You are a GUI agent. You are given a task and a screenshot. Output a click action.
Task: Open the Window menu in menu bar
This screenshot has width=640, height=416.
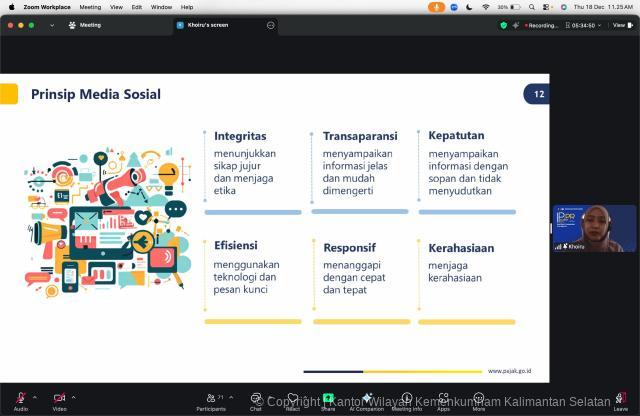161,6
